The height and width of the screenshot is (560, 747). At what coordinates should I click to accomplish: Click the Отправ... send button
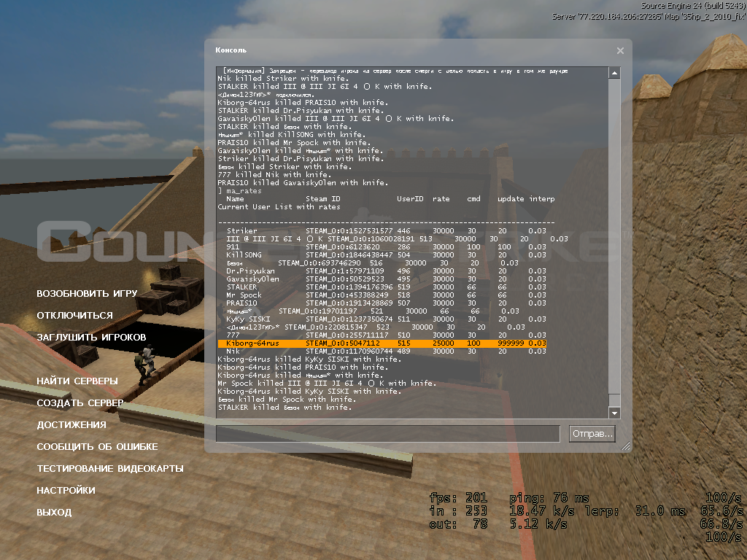pos(592,434)
